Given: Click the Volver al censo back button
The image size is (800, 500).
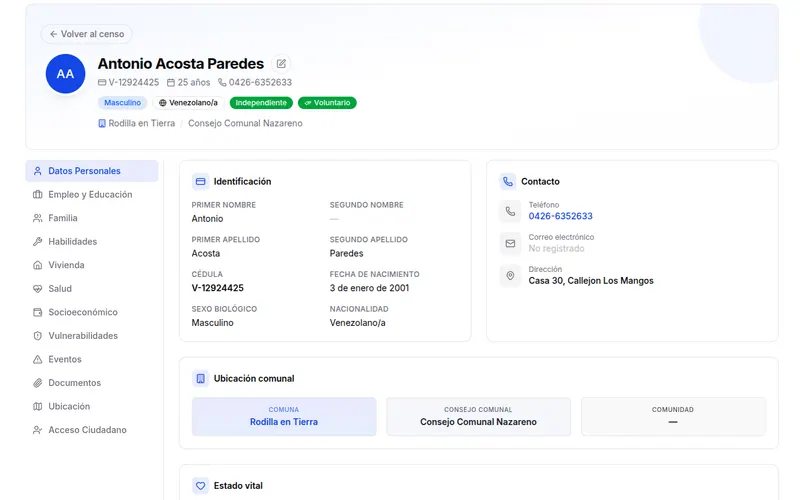Looking at the screenshot, I should tap(86, 34).
